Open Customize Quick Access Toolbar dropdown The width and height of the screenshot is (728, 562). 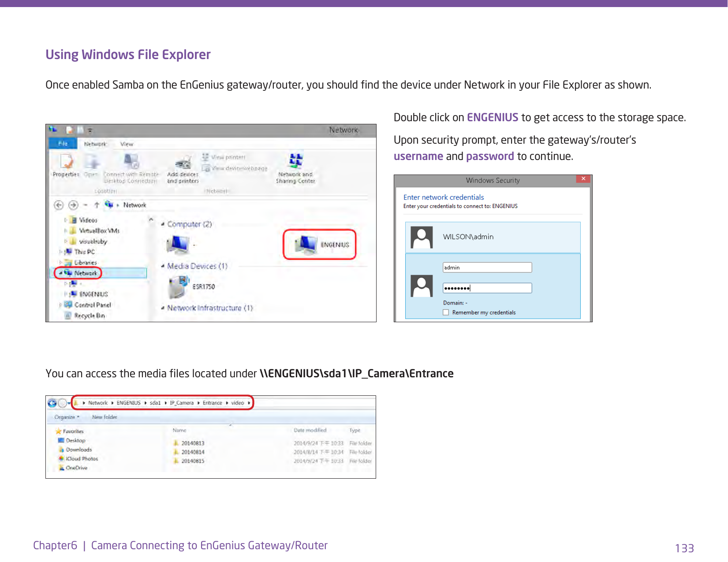click(90, 130)
